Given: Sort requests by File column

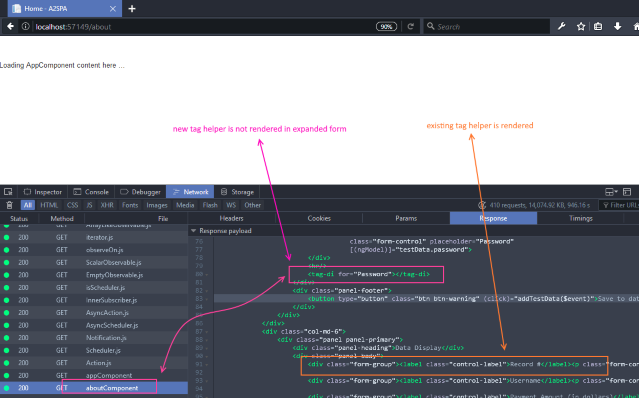Looking at the screenshot, I should pos(163,218).
